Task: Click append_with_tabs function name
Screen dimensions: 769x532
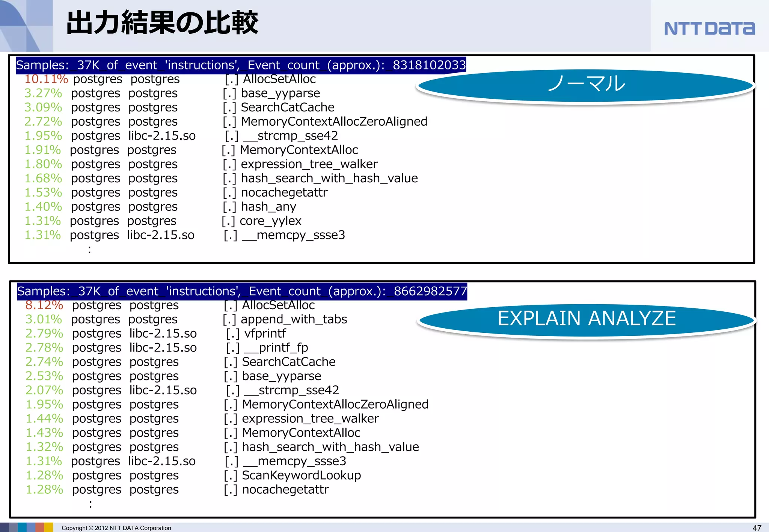Action: [x=294, y=320]
